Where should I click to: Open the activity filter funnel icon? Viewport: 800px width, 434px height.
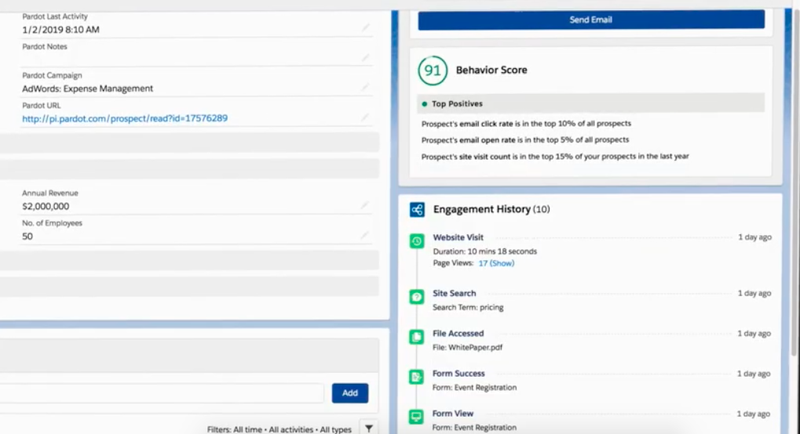369,428
